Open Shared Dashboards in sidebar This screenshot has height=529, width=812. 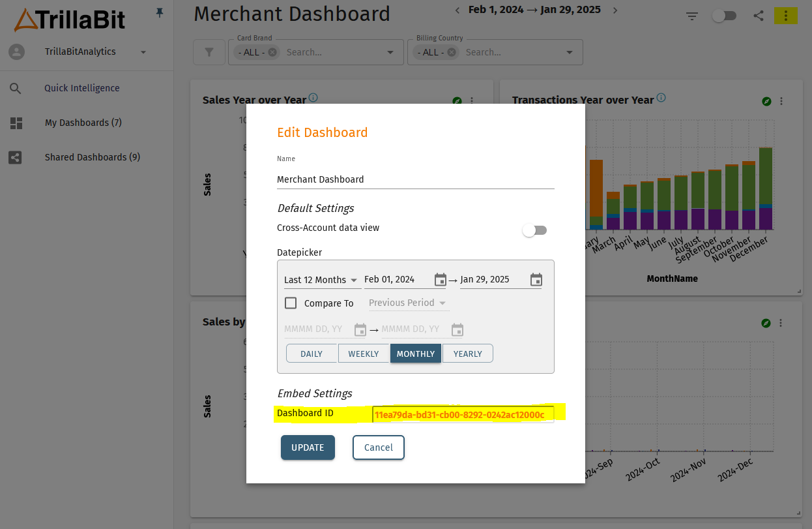(92, 157)
